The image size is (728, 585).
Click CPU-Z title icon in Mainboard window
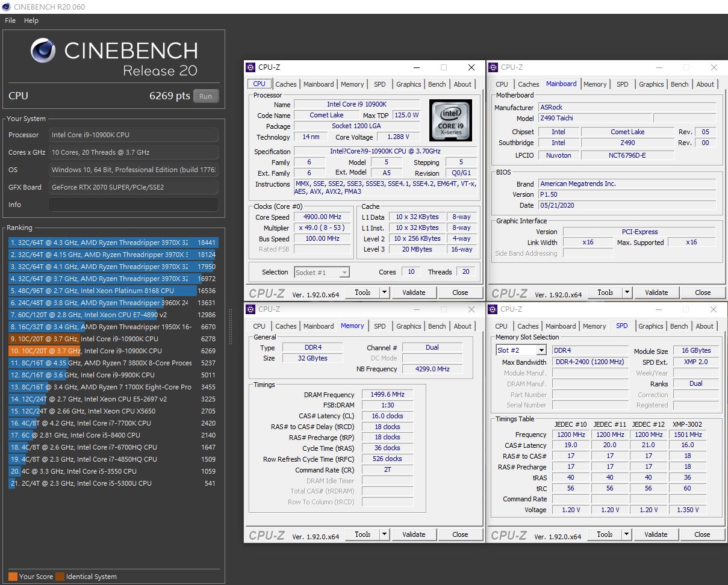494,67
